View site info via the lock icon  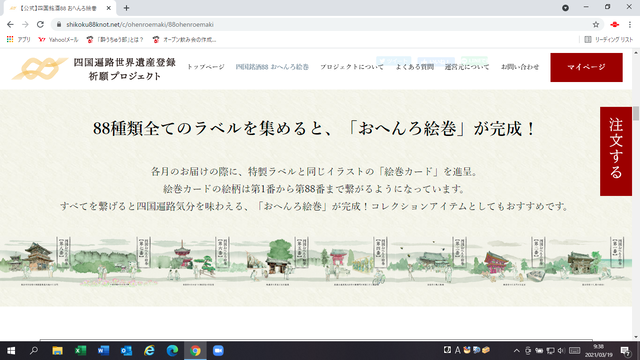(x=59, y=24)
